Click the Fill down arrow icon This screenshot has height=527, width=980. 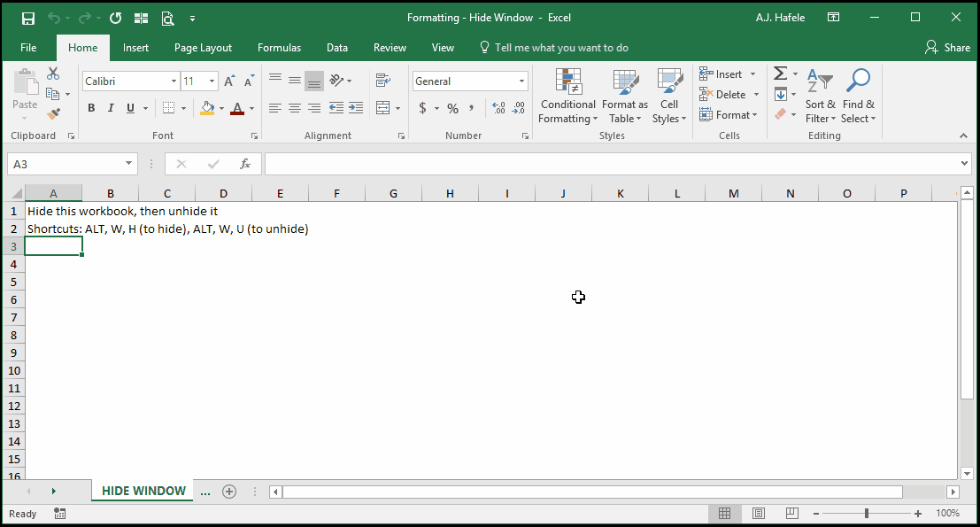(781, 95)
